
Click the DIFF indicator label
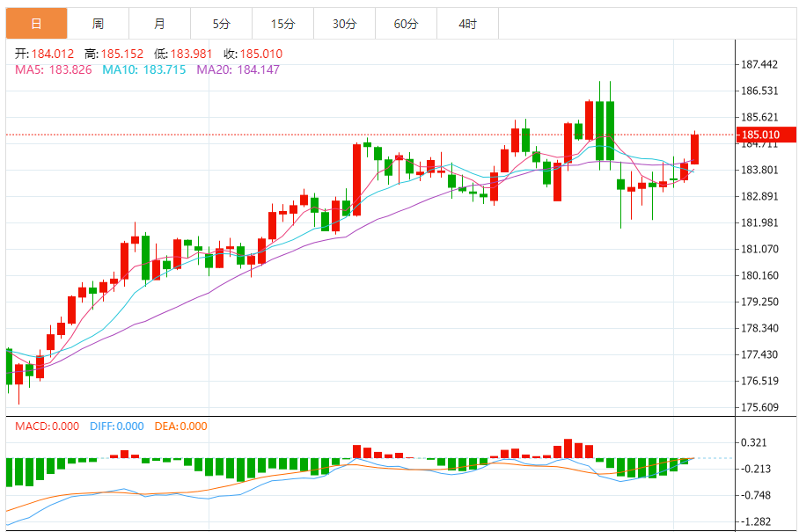coord(116,426)
